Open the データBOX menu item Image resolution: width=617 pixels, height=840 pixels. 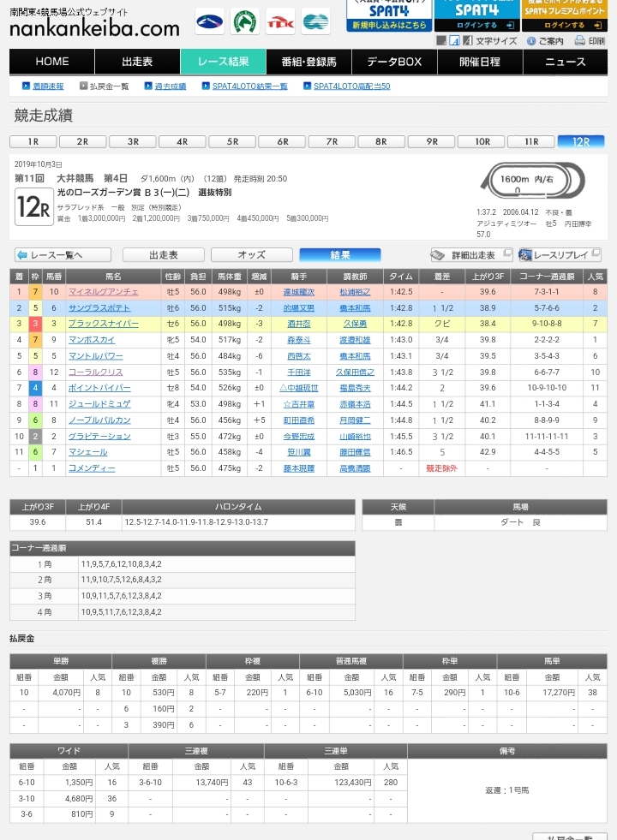[x=394, y=62]
